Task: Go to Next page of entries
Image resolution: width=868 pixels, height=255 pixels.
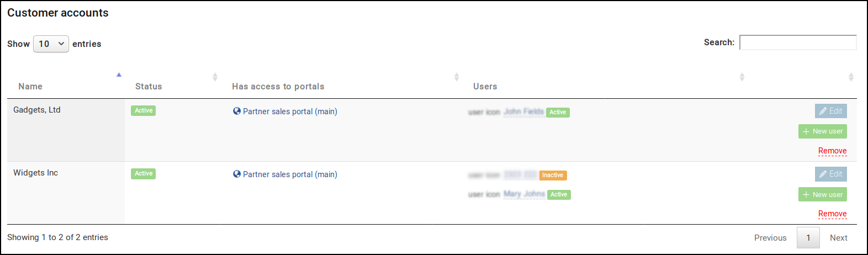Action: [839, 238]
